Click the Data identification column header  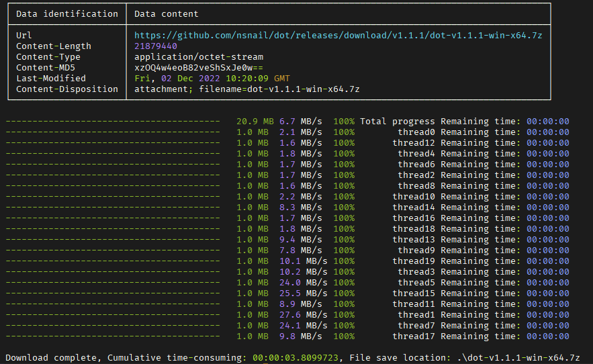coord(66,14)
